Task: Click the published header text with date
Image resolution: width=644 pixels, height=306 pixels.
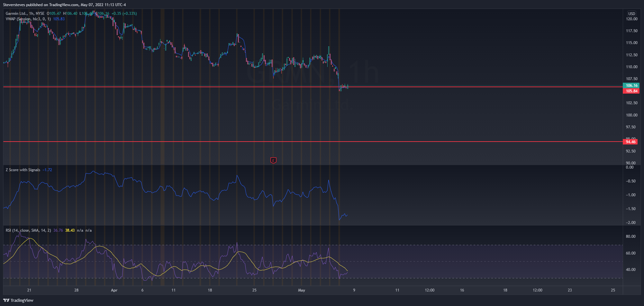Action: click(65, 5)
